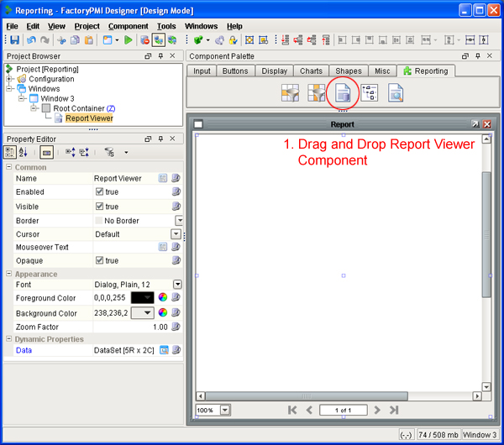Click the report horizontal scrollbar thumb
This screenshot has height=445, width=504.
(x=307, y=395)
